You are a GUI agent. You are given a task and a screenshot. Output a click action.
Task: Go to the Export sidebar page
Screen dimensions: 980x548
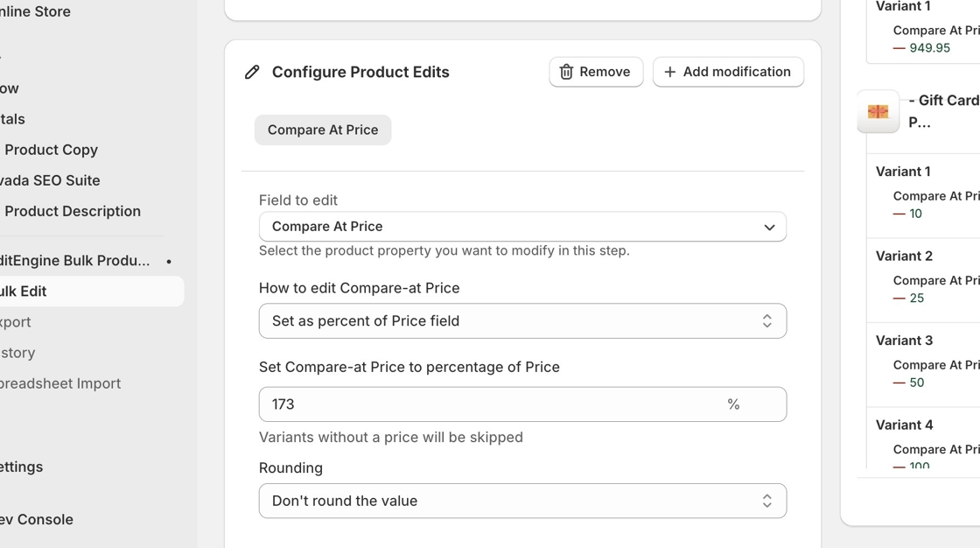16,322
